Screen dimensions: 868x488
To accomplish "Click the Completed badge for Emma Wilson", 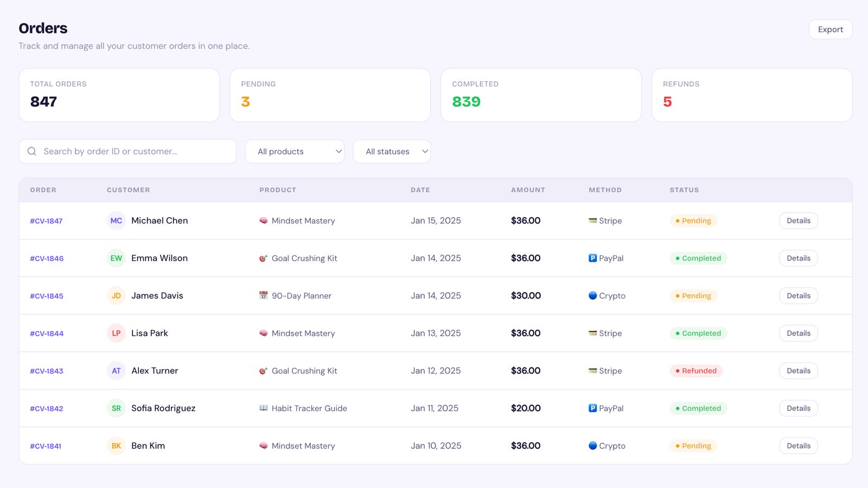I will pos(698,258).
